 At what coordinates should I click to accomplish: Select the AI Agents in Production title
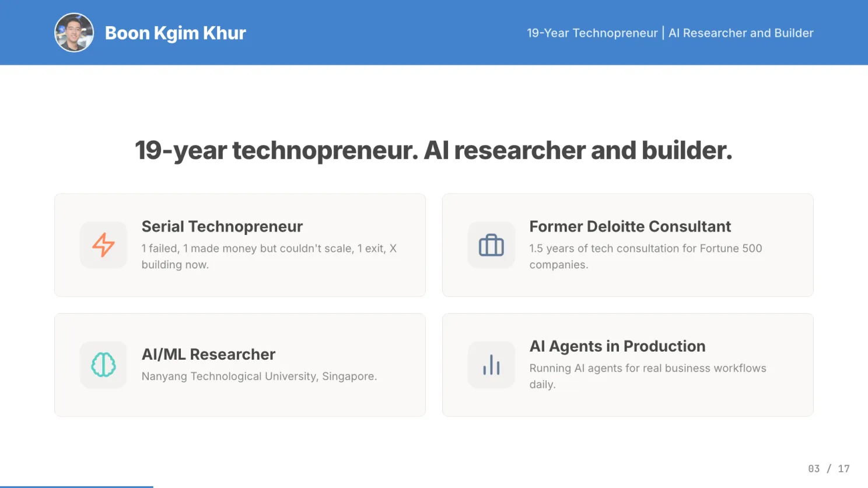click(617, 346)
